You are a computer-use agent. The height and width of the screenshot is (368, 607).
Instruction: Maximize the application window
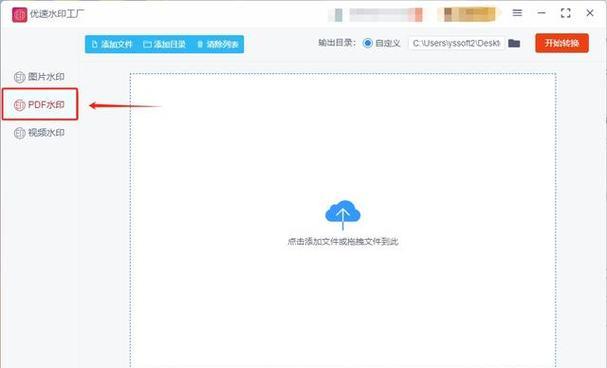point(566,13)
